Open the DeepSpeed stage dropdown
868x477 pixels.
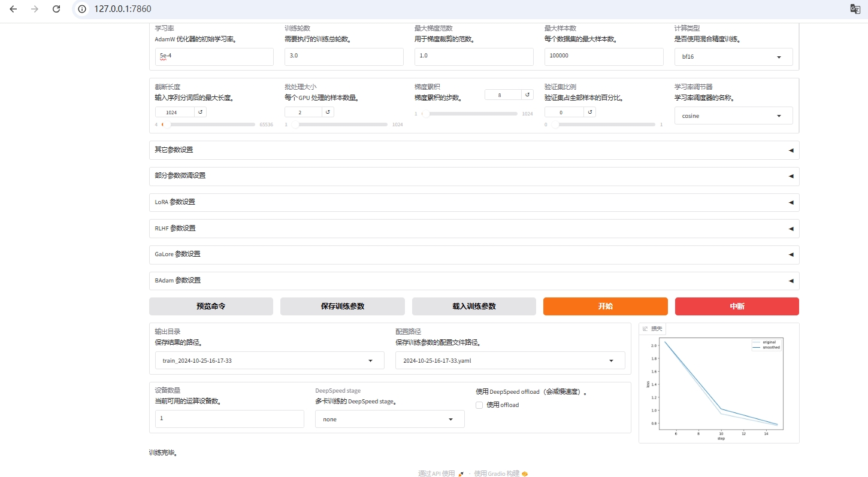(x=389, y=419)
